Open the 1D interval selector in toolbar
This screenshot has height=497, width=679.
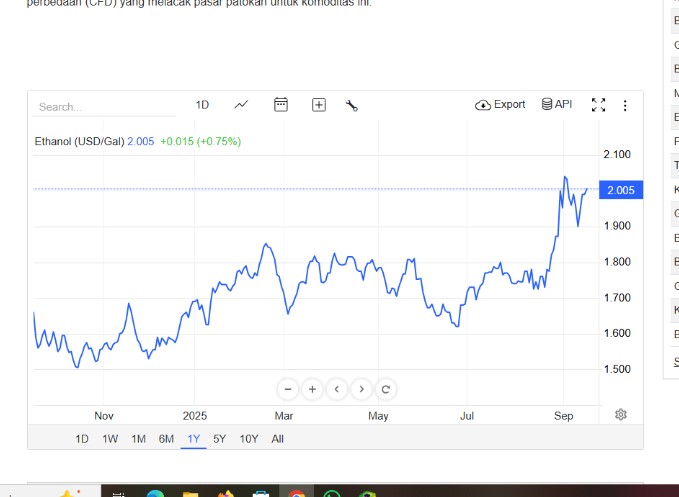click(x=202, y=105)
